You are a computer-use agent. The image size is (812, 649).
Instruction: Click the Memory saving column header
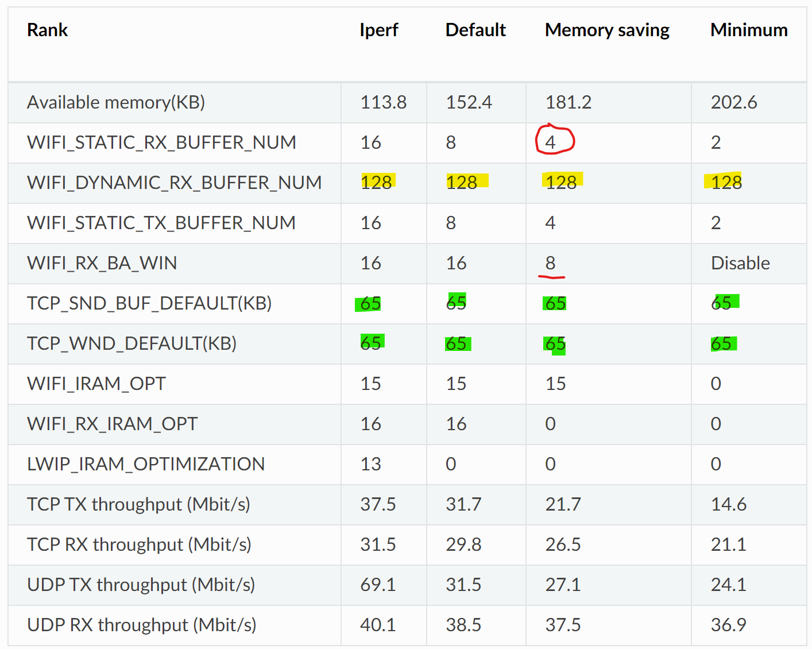pos(607,30)
